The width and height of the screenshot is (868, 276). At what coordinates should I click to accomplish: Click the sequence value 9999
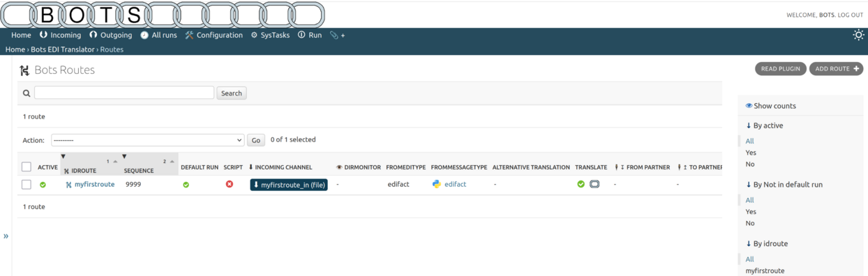click(x=133, y=185)
